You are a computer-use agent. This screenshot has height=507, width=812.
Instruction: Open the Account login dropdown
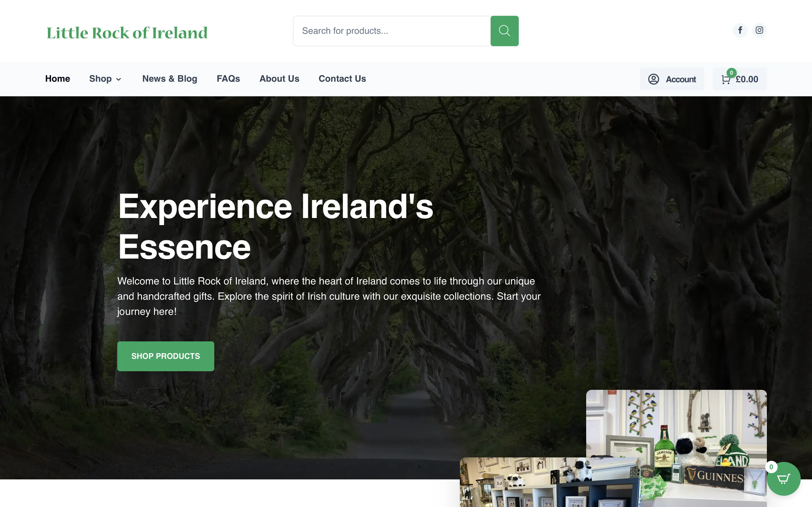click(x=672, y=79)
